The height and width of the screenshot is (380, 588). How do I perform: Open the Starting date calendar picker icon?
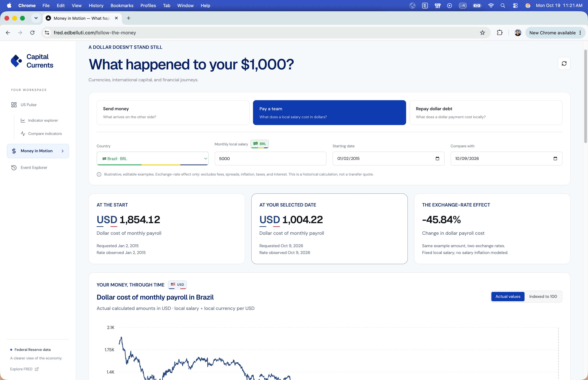click(437, 158)
